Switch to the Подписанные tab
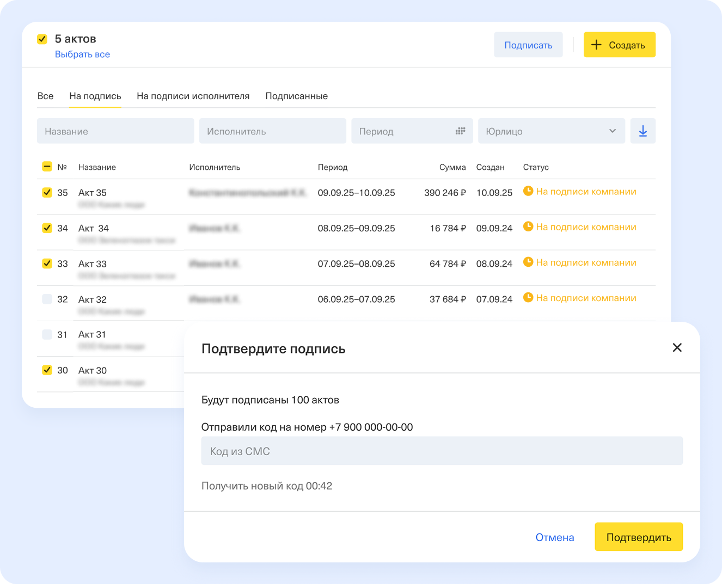This screenshot has height=588, width=722. (x=296, y=96)
